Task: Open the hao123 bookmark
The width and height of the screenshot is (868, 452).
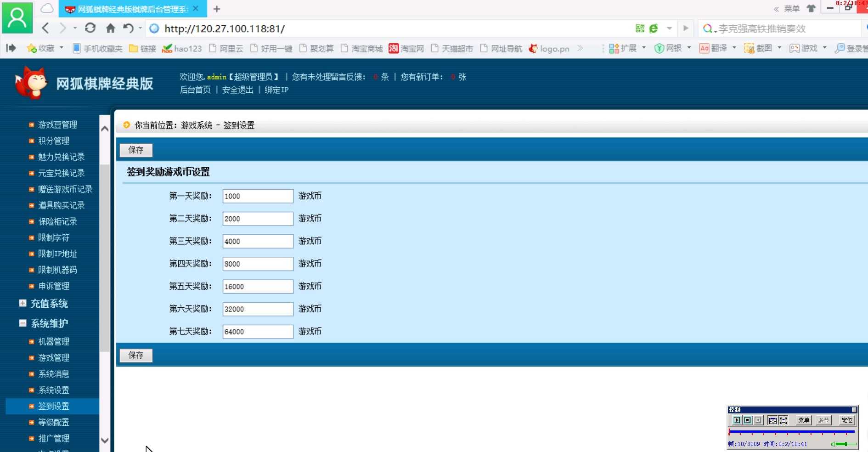Action: pyautogui.click(x=182, y=48)
